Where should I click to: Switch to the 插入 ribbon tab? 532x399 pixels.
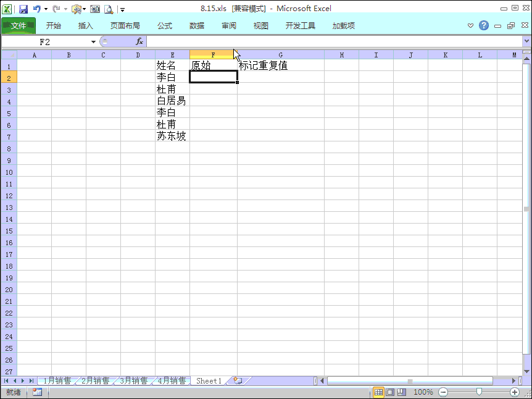pos(86,25)
